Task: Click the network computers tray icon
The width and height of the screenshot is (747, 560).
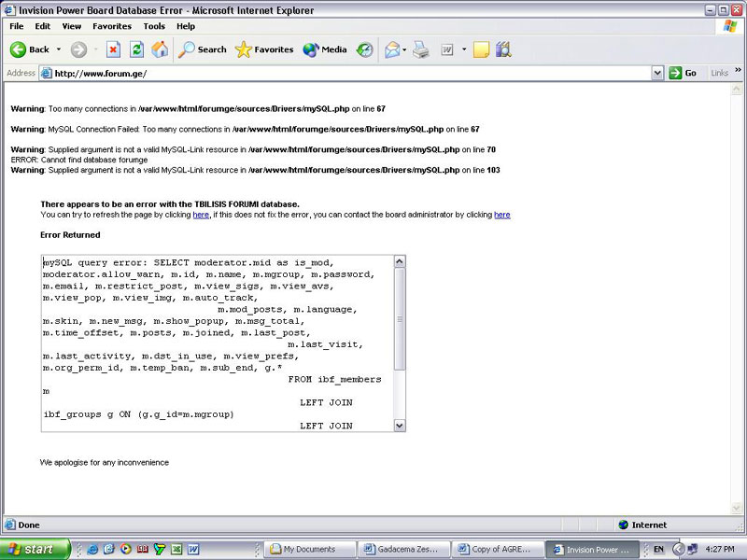Action: tap(692, 549)
